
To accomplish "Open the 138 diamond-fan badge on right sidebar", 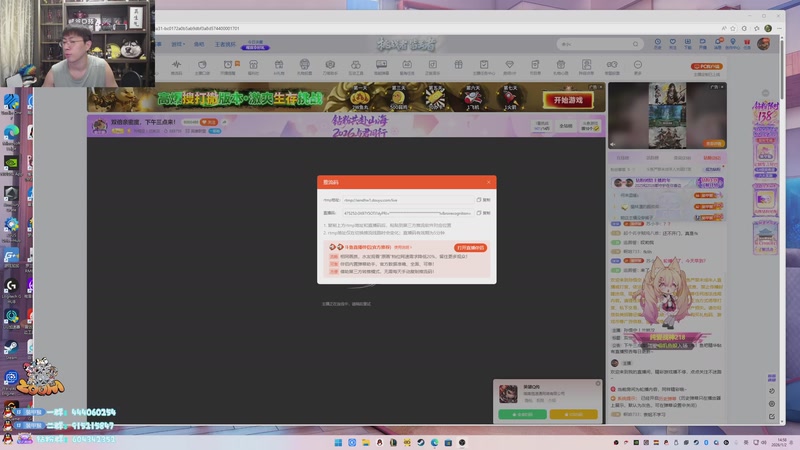I will pos(765,112).
